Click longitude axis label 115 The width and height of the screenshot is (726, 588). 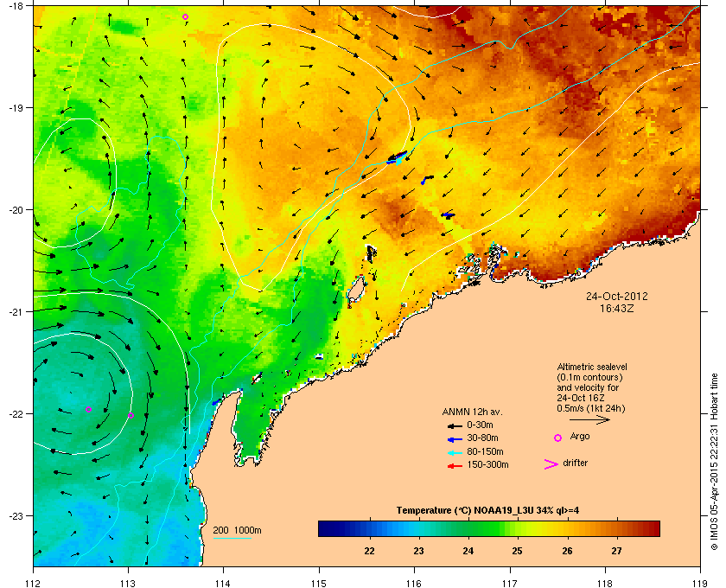(x=319, y=584)
